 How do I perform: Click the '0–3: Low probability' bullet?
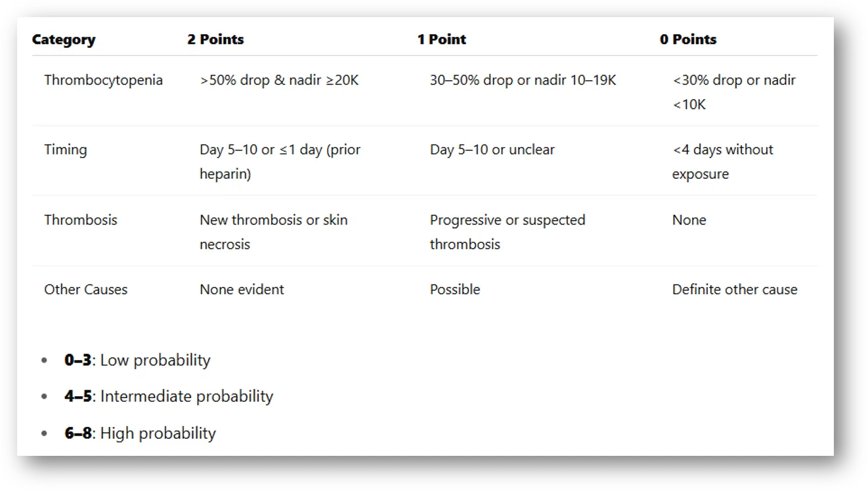[x=137, y=360]
